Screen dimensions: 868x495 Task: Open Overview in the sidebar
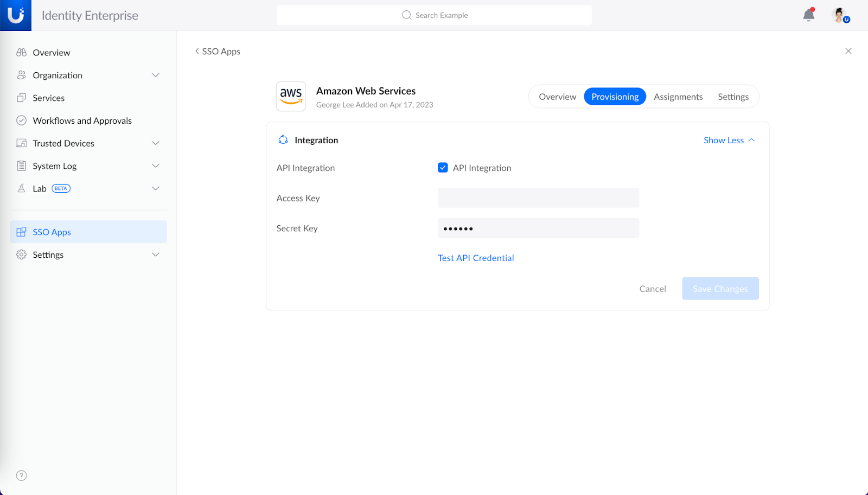point(88,53)
